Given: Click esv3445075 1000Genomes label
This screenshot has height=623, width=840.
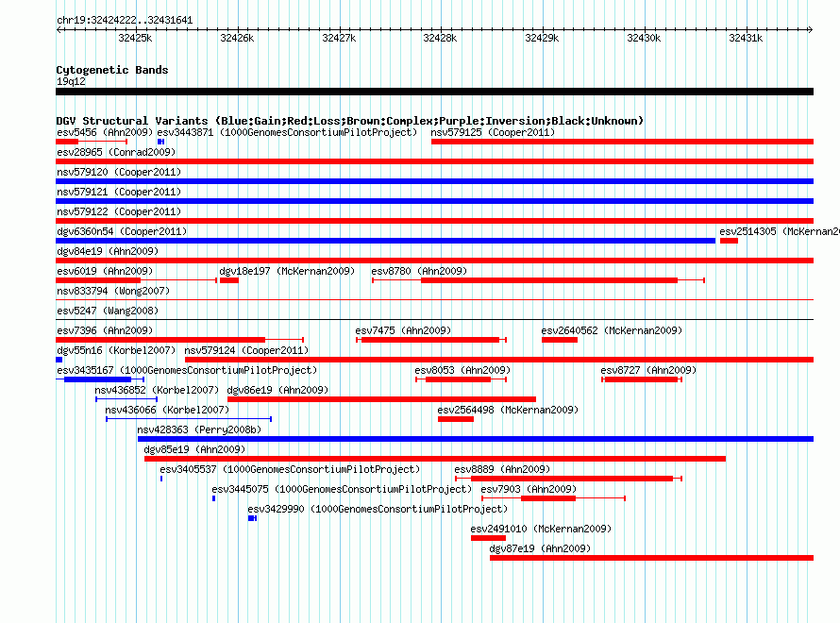Looking at the screenshot, I should (x=342, y=489).
